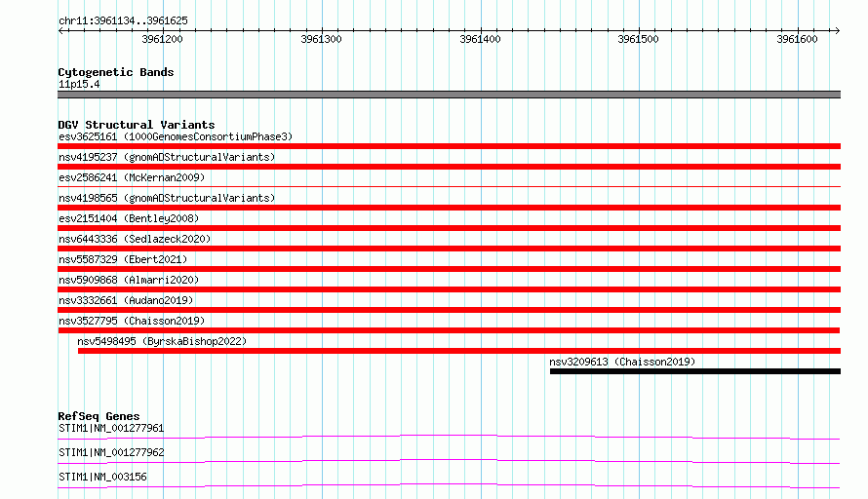Open STIM1|NM_001277961 transcript label
Screen dimensions: 868x499
[111, 428]
